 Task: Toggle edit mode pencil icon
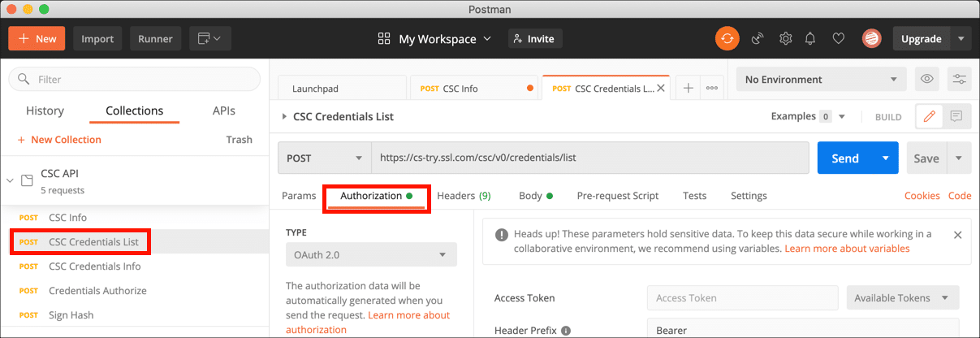929,117
